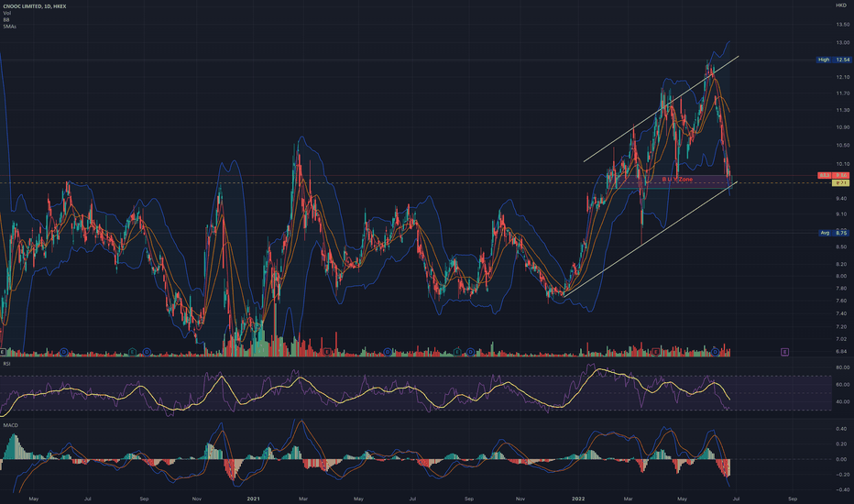Click the High 12.54 price label
Screen dimensions: 854x504
(833, 60)
